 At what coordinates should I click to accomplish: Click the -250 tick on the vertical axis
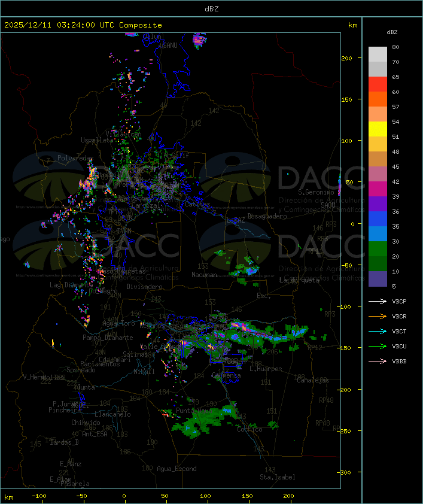click(345, 431)
